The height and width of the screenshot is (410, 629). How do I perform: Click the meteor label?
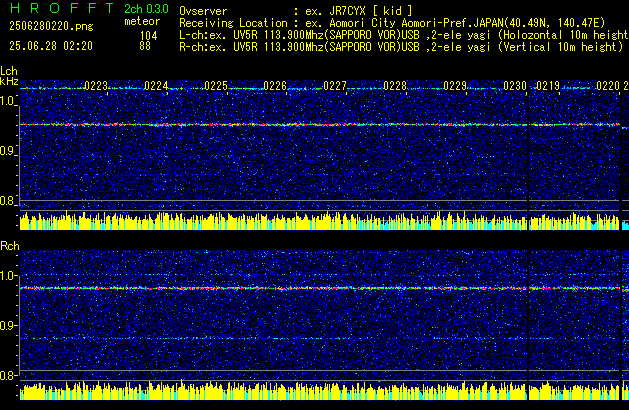point(142,21)
